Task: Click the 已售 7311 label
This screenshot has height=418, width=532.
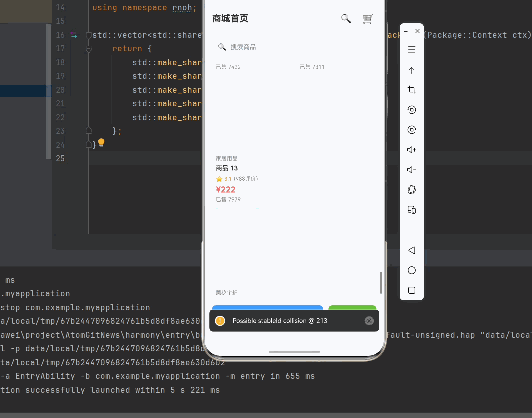Action: point(312,67)
